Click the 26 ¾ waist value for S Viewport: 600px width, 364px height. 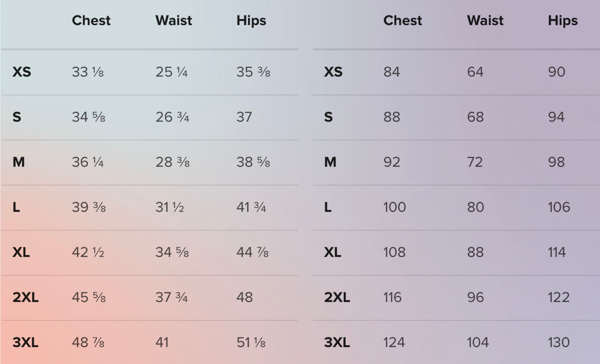(172, 117)
